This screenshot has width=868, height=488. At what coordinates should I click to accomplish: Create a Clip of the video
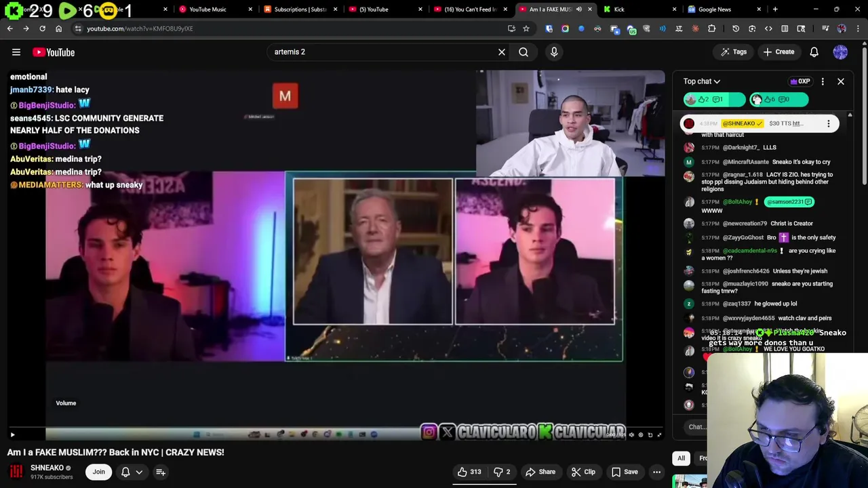[x=583, y=472]
